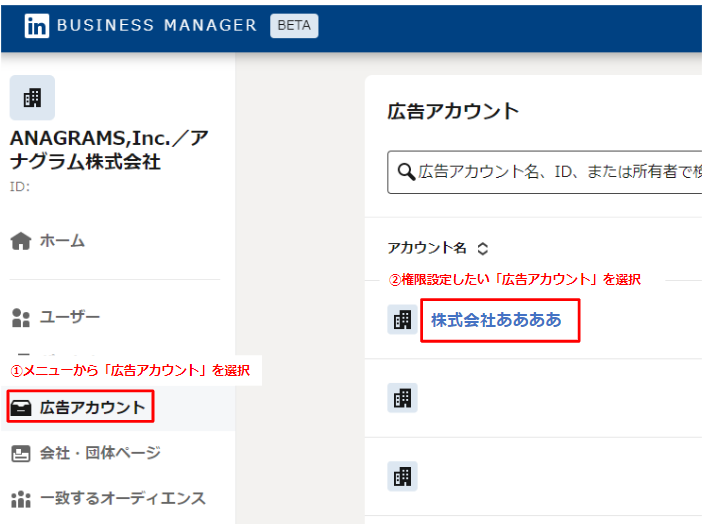Click the BETA badge in header

pos(294,26)
